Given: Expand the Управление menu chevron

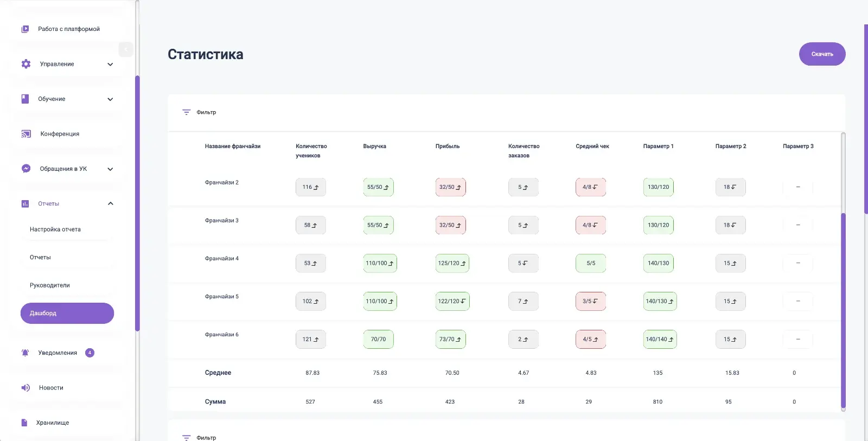Looking at the screenshot, I should [111, 64].
